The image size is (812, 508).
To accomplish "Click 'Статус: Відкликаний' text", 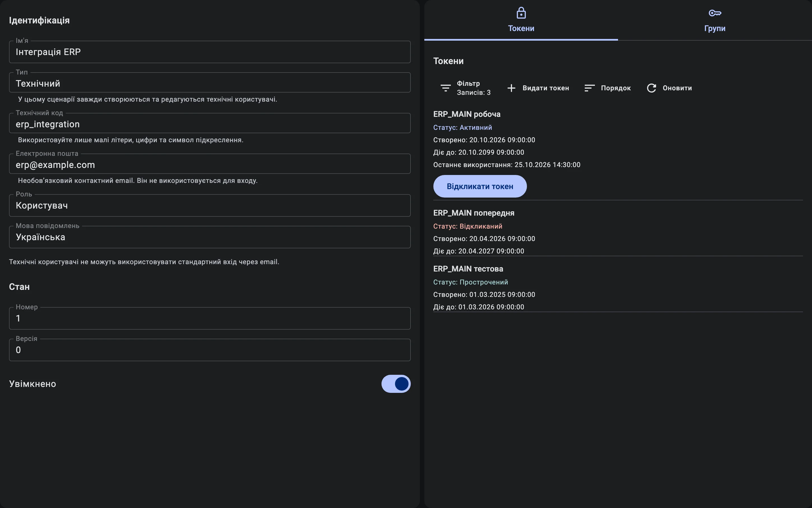I will [x=468, y=226].
